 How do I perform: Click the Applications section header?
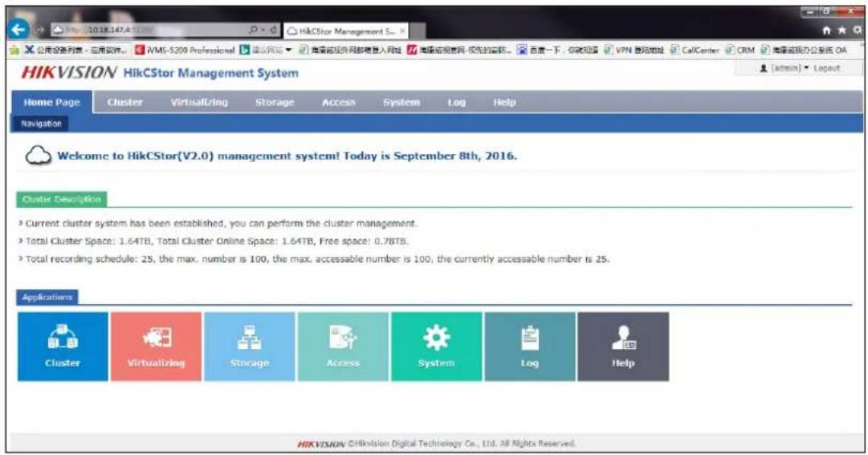[x=47, y=297]
